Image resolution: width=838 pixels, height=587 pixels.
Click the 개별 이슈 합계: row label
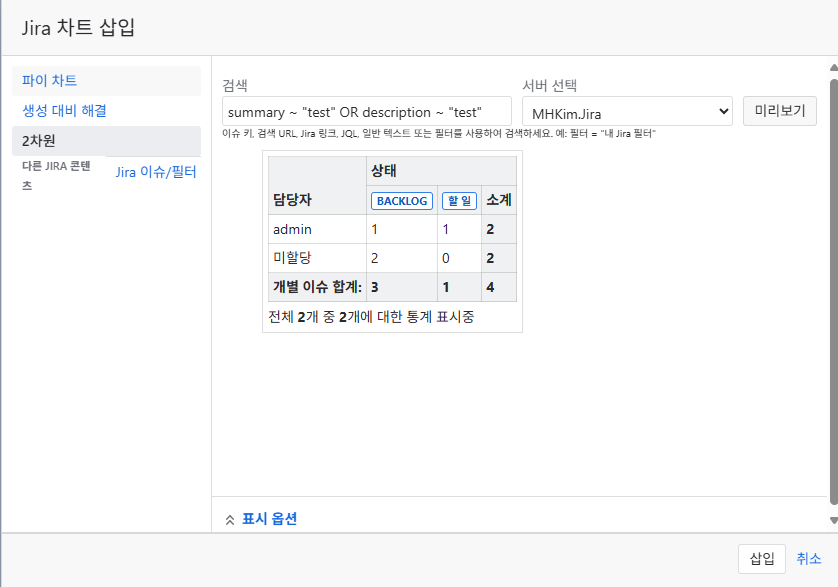317,287
